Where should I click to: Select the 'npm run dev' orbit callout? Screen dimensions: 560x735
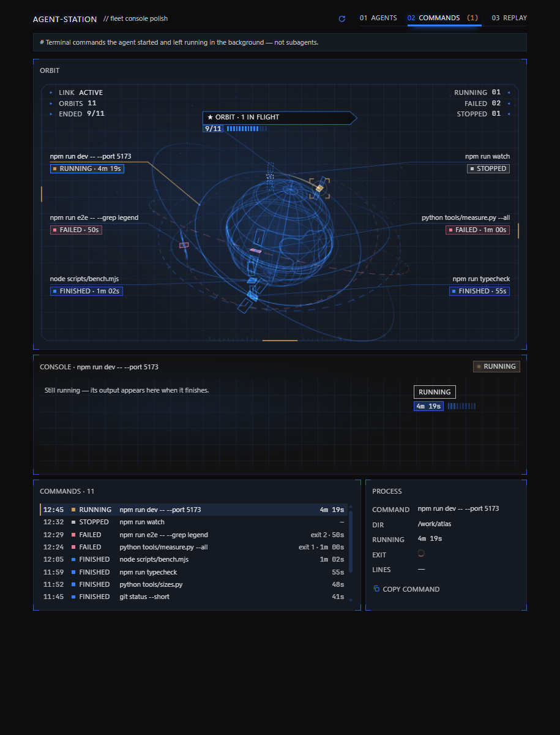[x=91, y=163]
